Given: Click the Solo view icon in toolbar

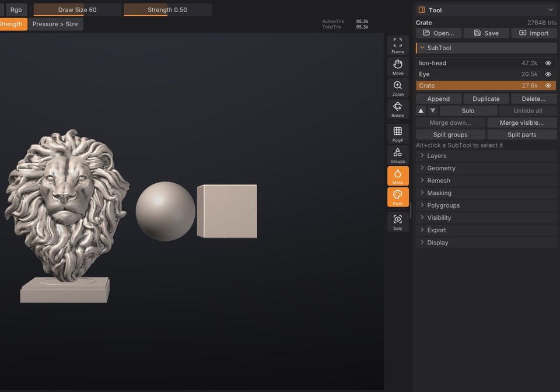Looking at the screenshot, I should pyautogui.click(x=397, y=222).
